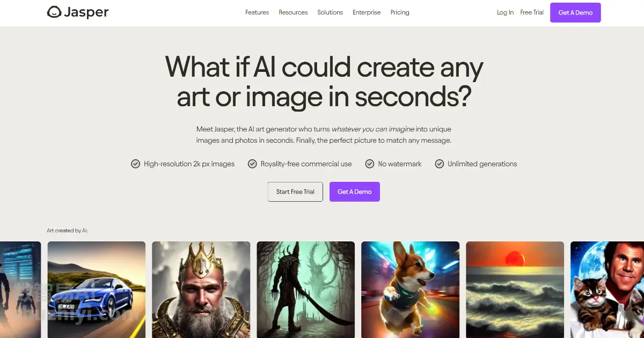This screenshot has height=338, width=644.
Task: Click the Log In link
Action: pyautogui.click(x=505, y=12)
